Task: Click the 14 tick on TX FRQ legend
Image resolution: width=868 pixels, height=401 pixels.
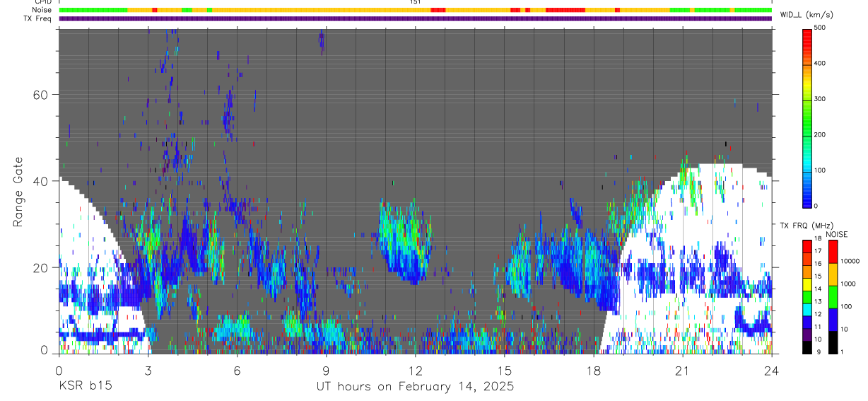Action: [x=817, y=289]
